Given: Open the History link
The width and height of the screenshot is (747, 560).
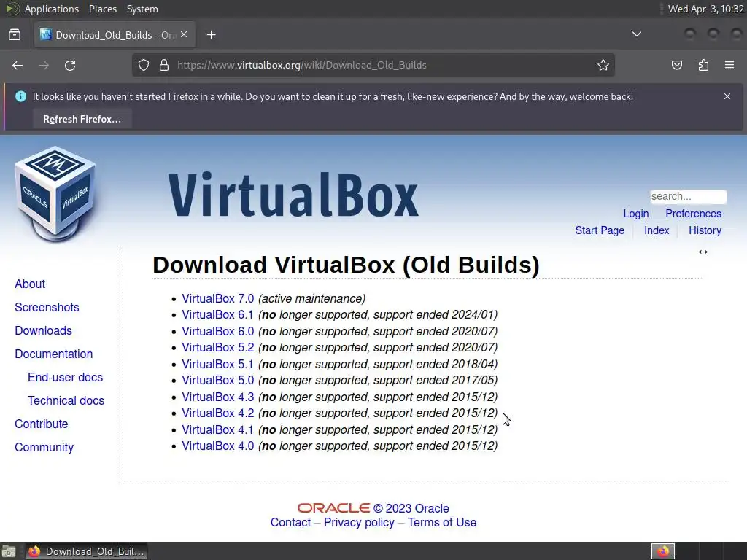Looking at the screenshot, I should coord(705,230).
